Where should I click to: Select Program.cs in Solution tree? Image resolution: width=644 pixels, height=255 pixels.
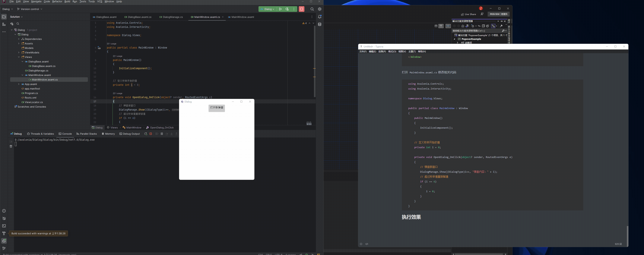[30, 93]
